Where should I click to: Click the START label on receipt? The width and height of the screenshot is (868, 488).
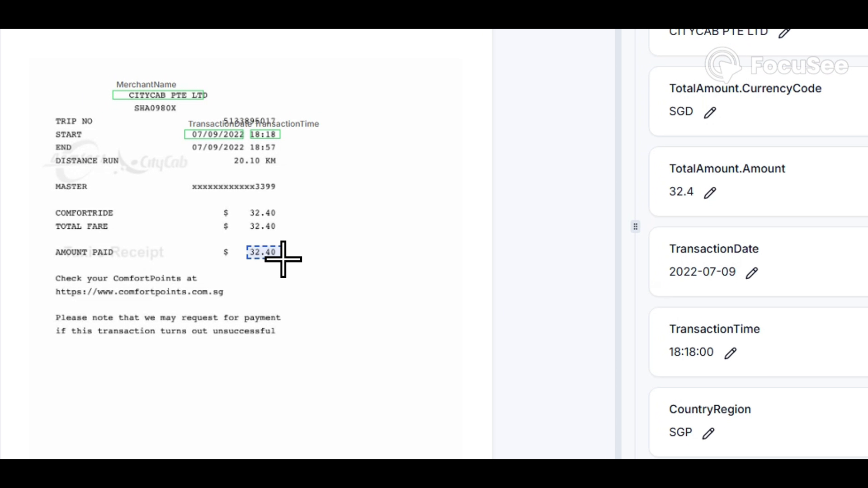point(68,135)
